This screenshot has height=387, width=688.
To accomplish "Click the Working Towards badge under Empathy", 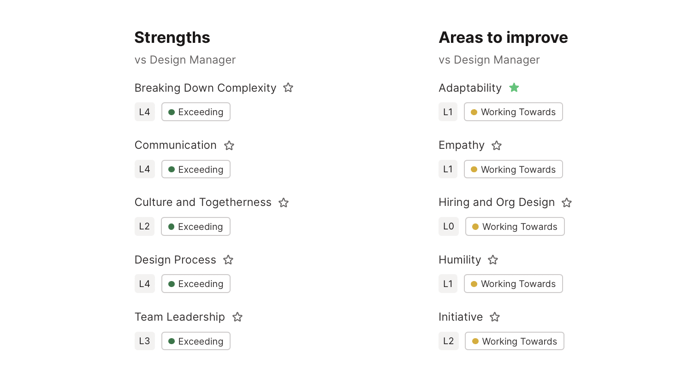I will 513,169.
